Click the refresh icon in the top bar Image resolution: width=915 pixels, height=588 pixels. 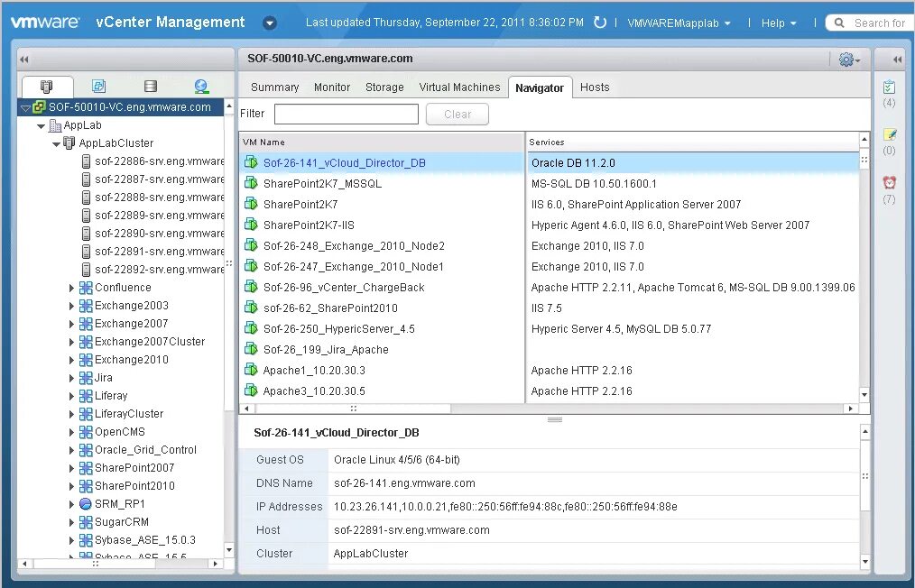602,23
